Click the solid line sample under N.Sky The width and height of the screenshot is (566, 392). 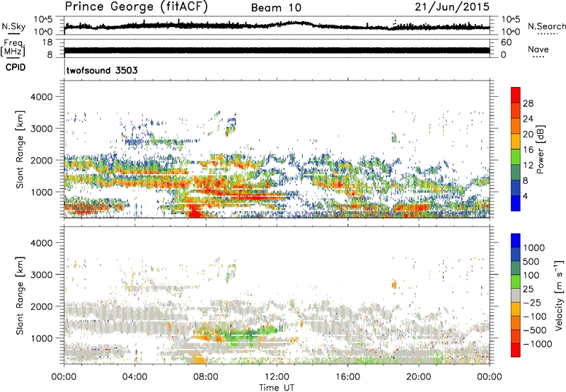(x=13, y=33)
